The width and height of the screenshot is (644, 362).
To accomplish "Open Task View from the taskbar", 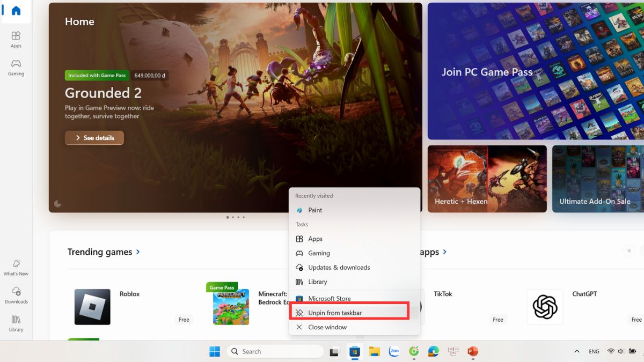I will (334, 352).
